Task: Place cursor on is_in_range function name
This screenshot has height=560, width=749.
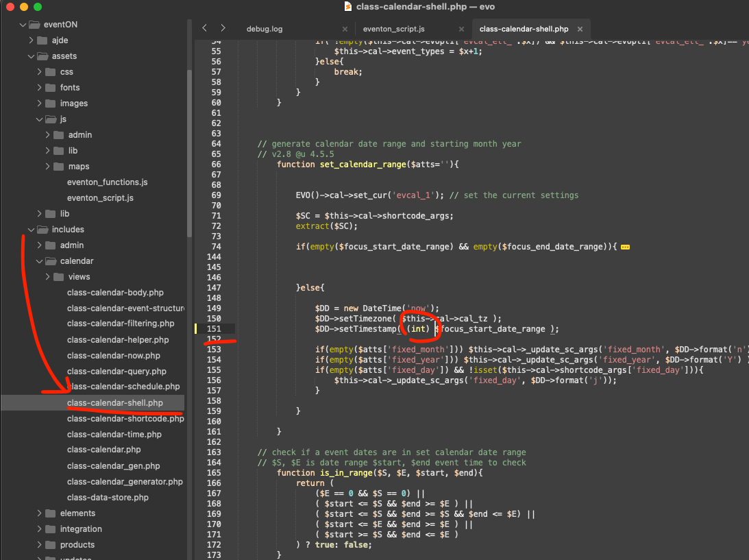Action: coord(346,472)
